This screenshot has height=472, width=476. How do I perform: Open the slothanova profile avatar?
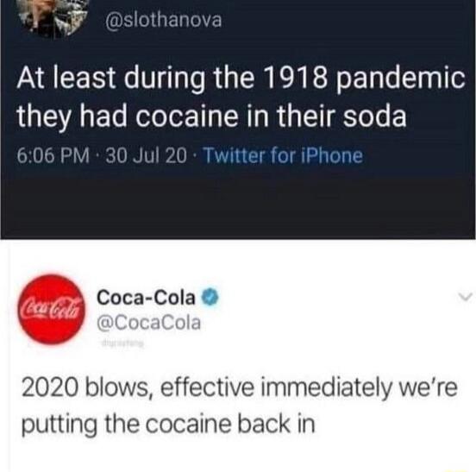[x=54, y=16]
